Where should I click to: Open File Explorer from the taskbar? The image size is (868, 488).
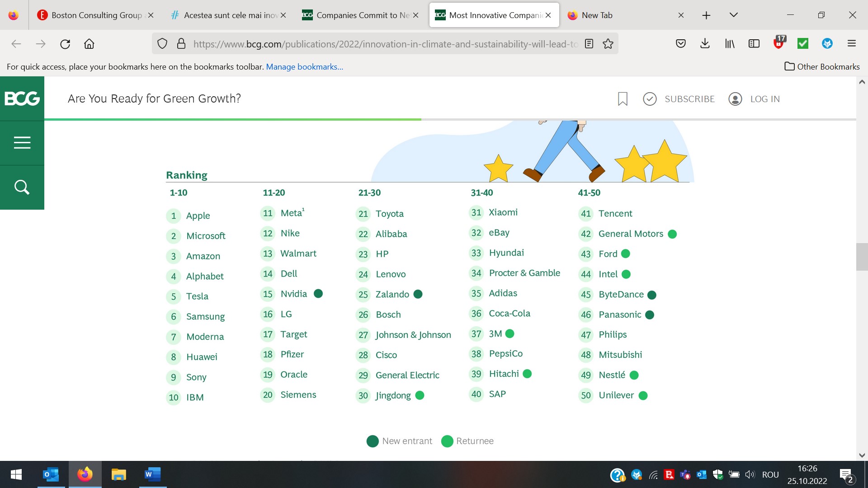[x=118, y=474]
